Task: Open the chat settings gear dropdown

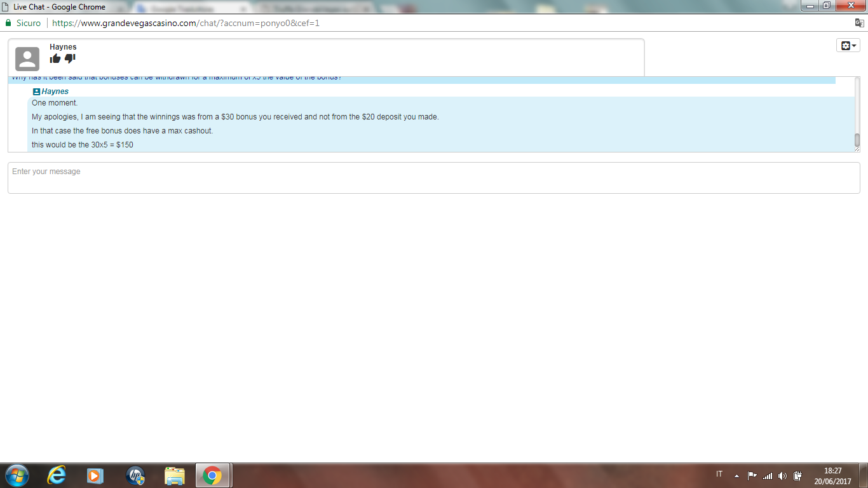Action: (x=848, y=46)
